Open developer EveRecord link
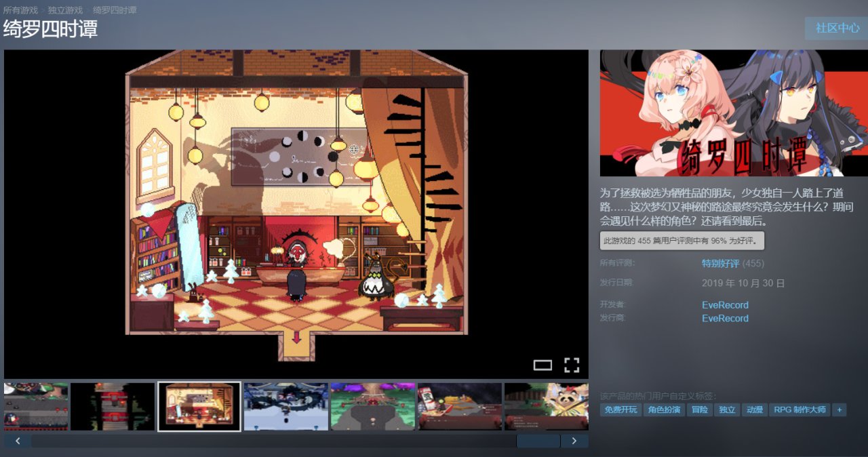 pyautogui.click(x=725, y=305)
